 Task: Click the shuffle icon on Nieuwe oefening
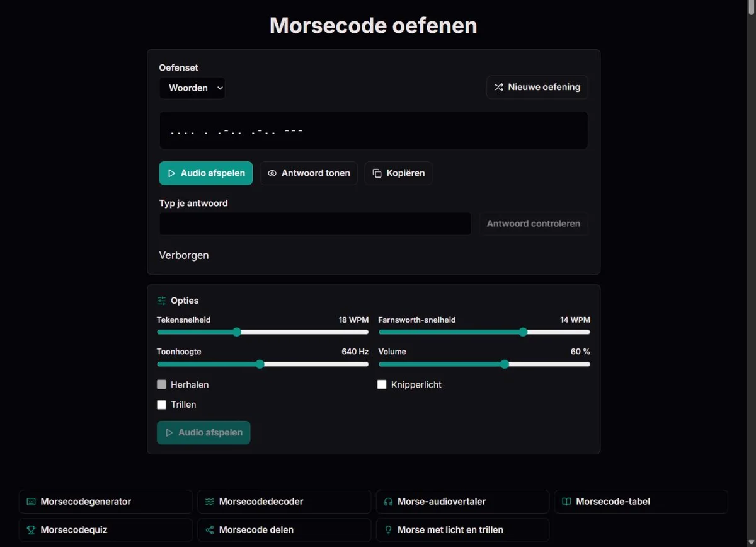(498, 88)
